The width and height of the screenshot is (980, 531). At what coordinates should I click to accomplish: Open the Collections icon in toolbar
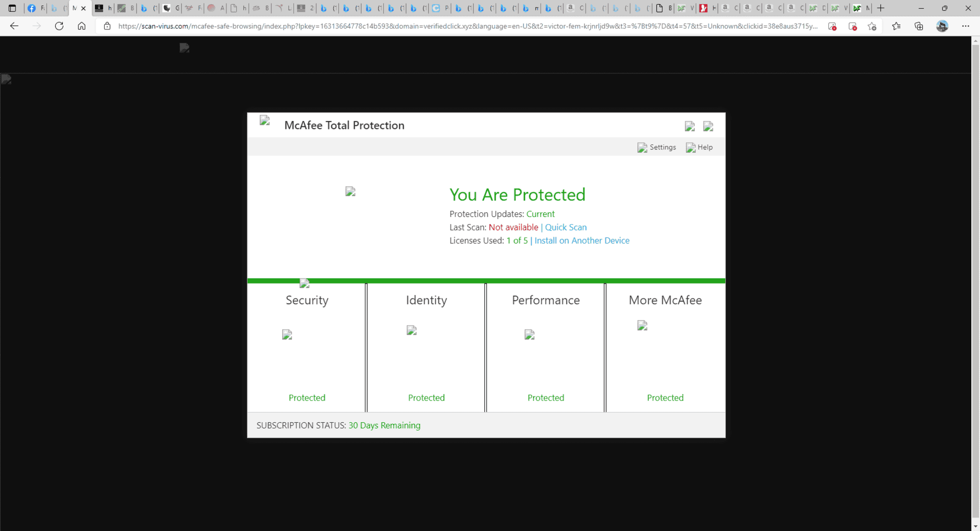pyautogui.click(x=919, y=26)
